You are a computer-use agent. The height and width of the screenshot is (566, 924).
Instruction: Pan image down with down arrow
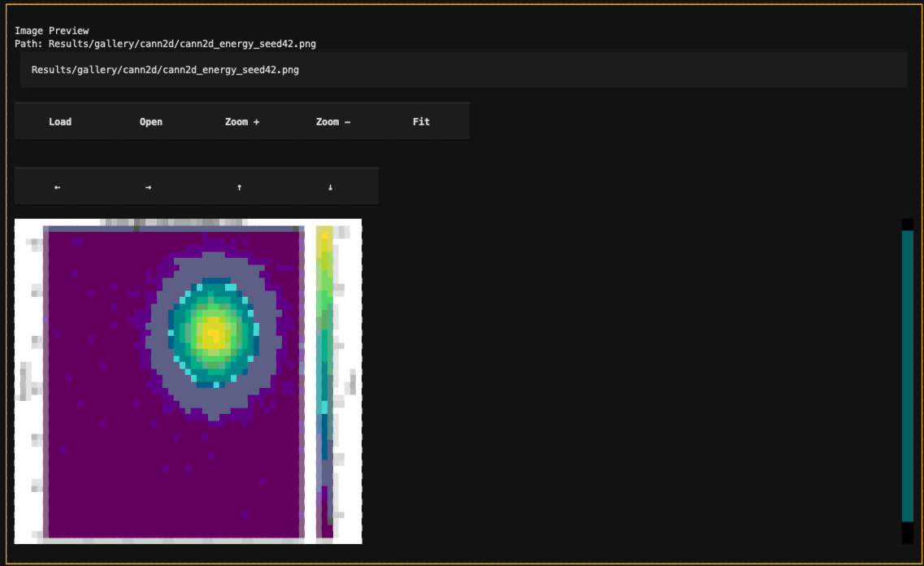tap(330, 187)
